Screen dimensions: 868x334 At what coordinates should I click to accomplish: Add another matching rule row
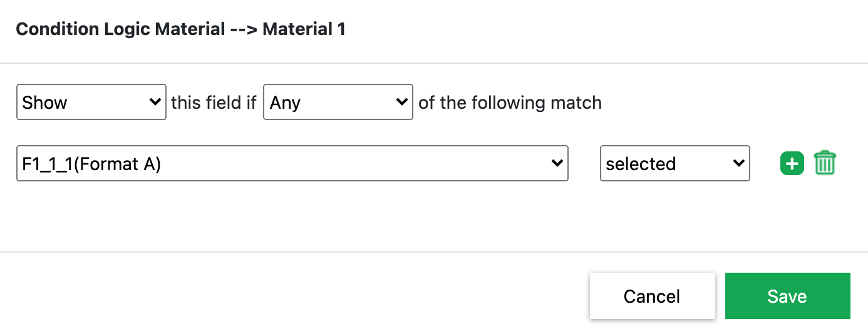[792, 164]
